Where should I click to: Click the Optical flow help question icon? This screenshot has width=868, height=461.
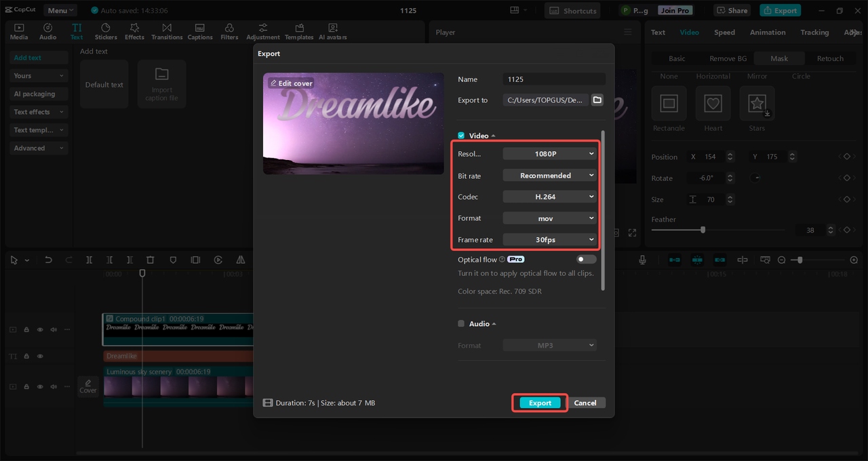tap(502, 259)
